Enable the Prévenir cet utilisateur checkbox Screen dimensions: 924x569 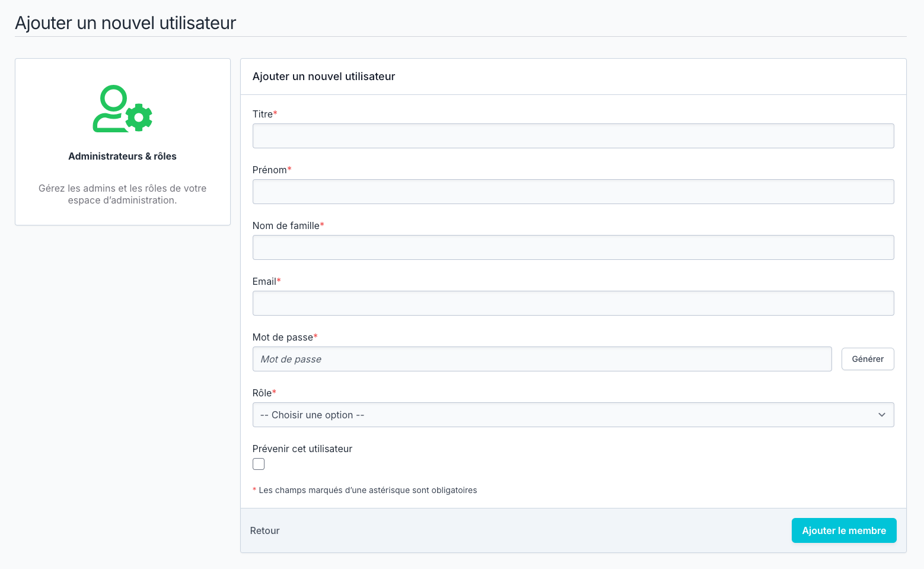point(259,464)
